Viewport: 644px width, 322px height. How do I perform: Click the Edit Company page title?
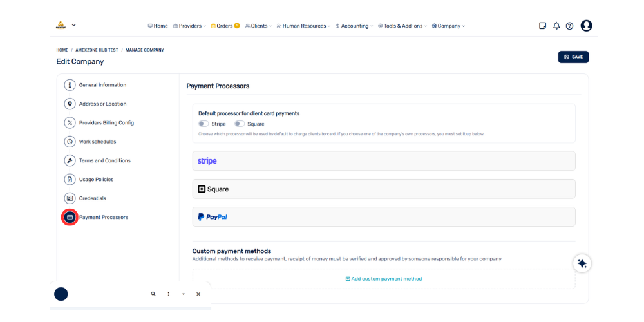(80, 62)
